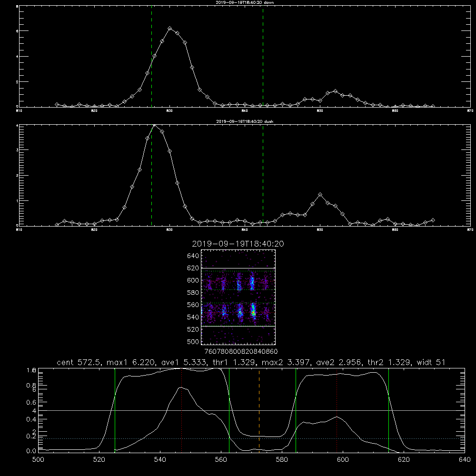Click the '540' label on bottom plot x-axis
Viewport: 476px width, 476px height.
coord(160,460)
